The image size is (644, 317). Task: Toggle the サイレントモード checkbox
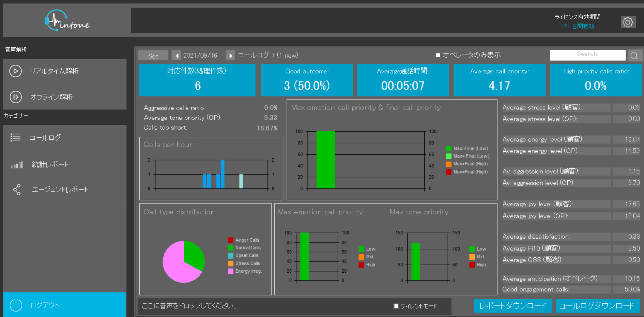coord(396,306)
